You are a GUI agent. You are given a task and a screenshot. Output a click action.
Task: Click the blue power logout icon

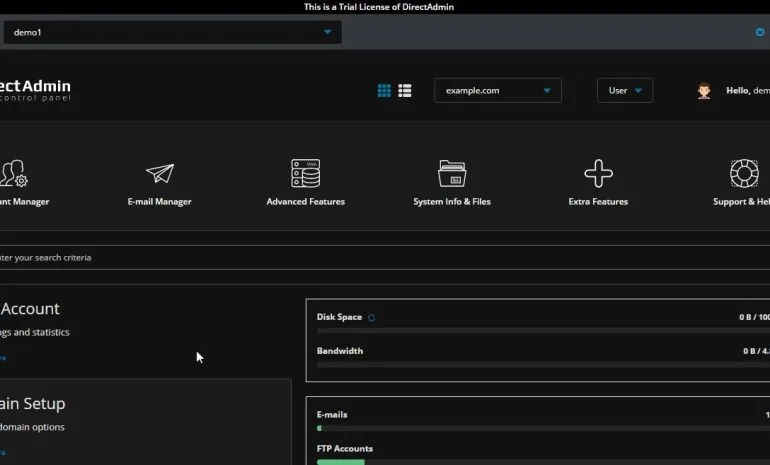[x=760, y=32]
